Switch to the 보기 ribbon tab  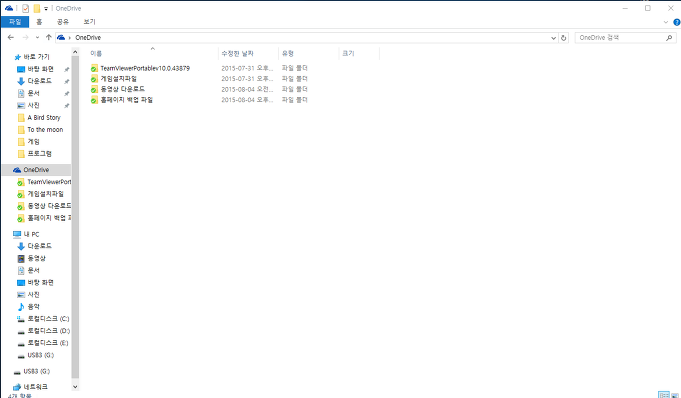(89, 22)
